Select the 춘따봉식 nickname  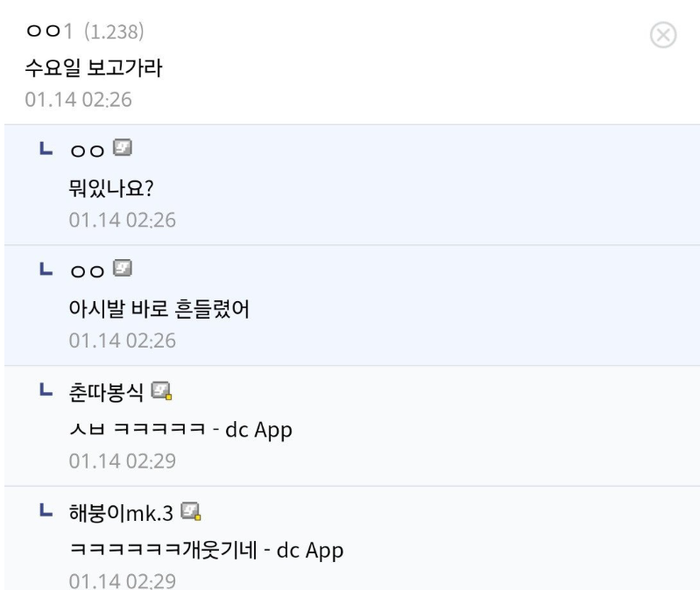[107, 390]
